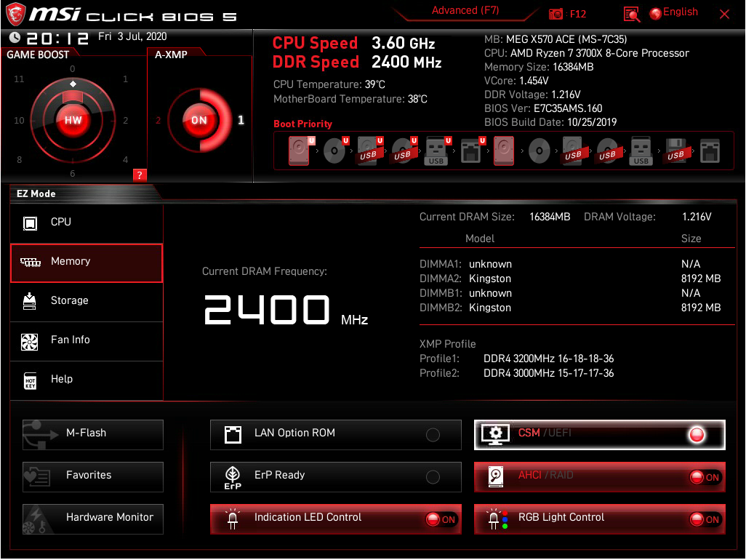Click the DIMMA1 unknown memory row
Viewport: 746px width, 560px height.
click(x=570, y=264)
